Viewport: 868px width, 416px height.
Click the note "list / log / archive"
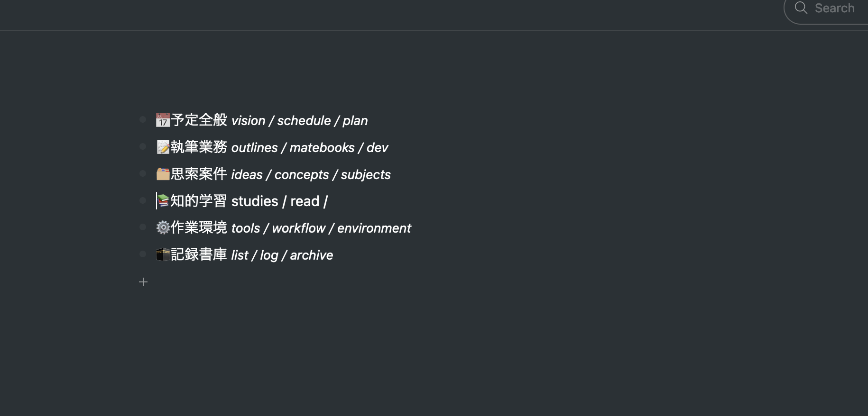point(282,255)
